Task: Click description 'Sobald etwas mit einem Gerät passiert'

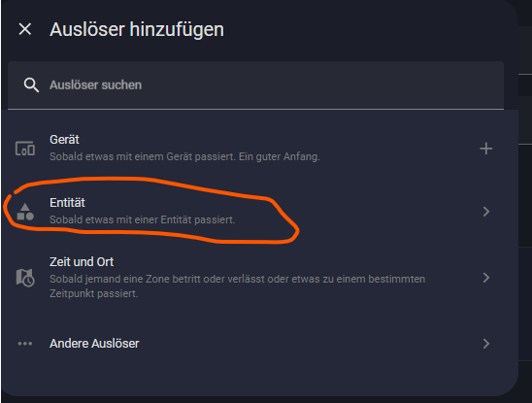Action: pos(143,157)
